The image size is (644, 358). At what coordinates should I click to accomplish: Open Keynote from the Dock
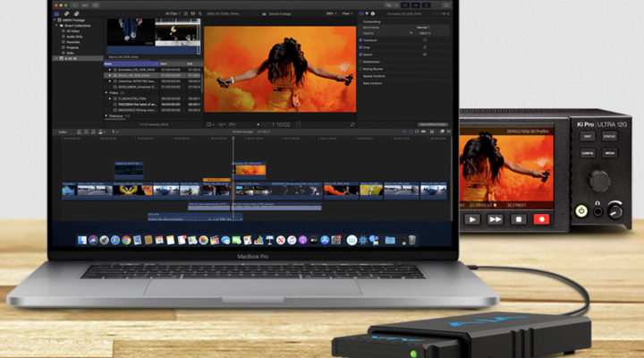269,240
